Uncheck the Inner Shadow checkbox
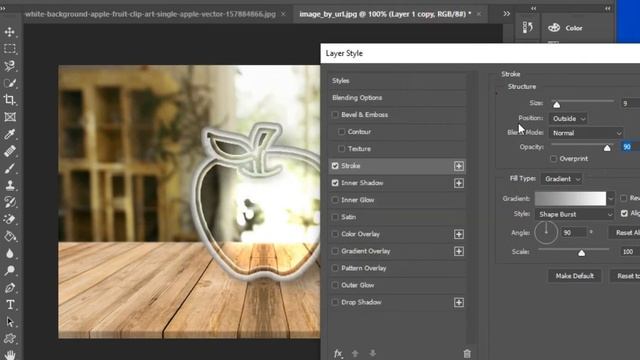This screenshot has height=360, width=640. [335, 183]
